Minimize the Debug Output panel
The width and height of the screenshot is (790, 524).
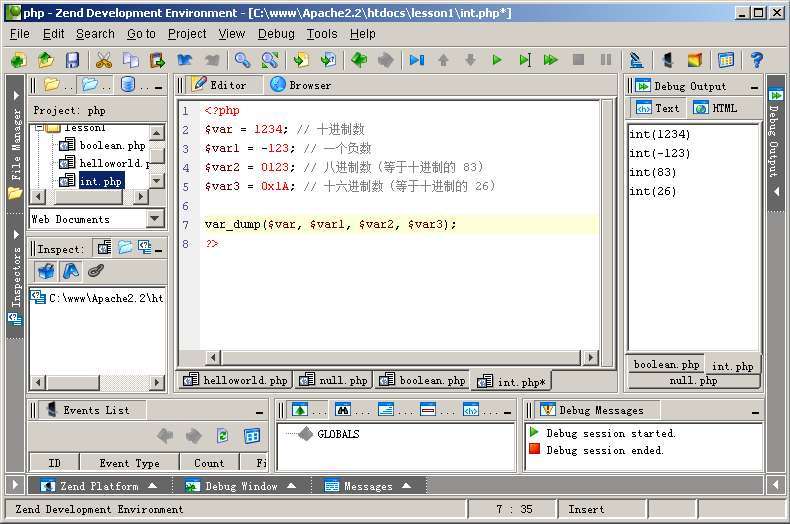[754, 88]
